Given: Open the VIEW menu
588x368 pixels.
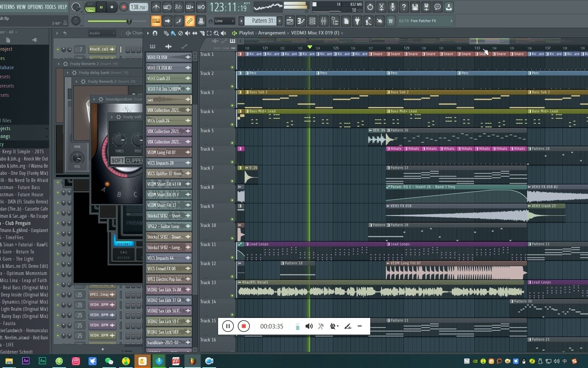Looking at the screenshot, I should [21, 7].
